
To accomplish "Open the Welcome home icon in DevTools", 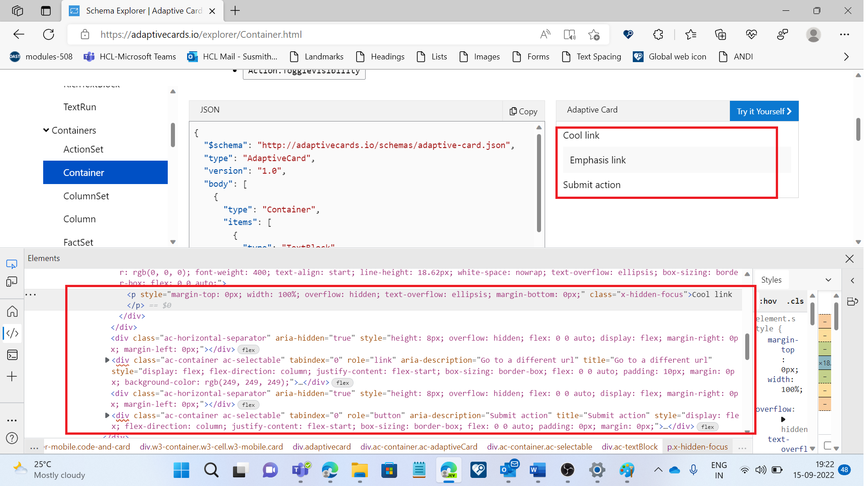I will pos(12,311).
